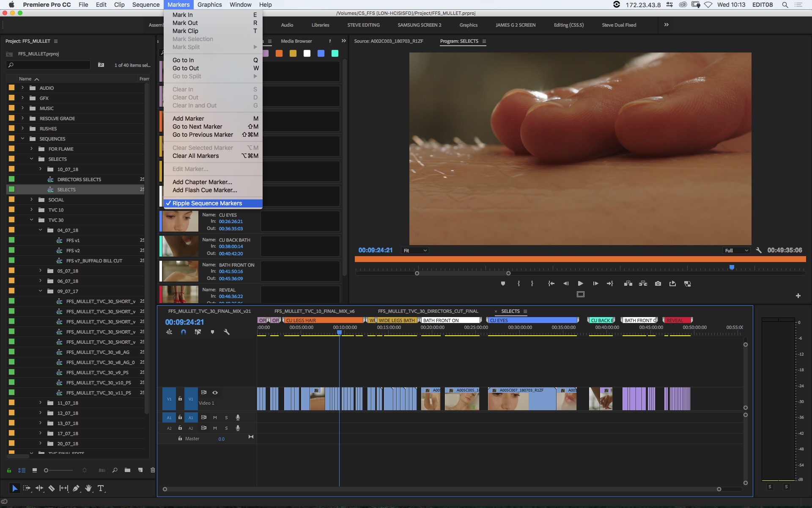Select the Slip tool
This screenshot has width=812, height=508.
click(64, 488)
